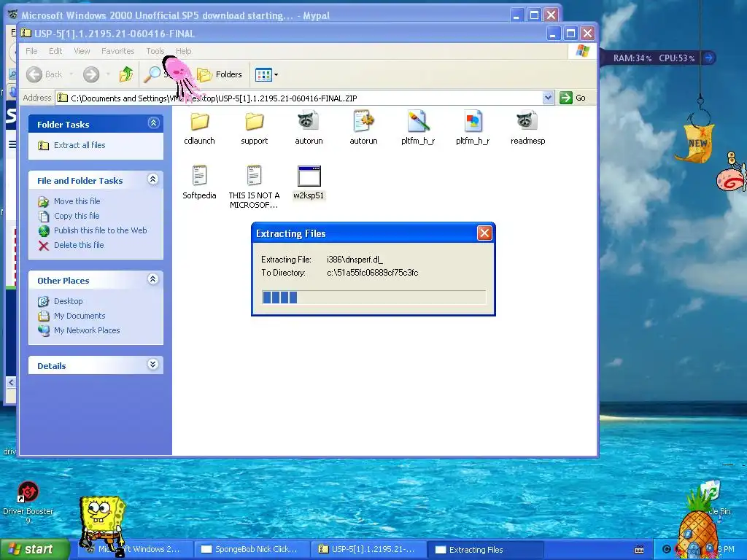Image resolution: width=747 pixels, height=560 pixels.
Task: Switch to USP-5 explorer taskbar item
Action: pos(368,550)
